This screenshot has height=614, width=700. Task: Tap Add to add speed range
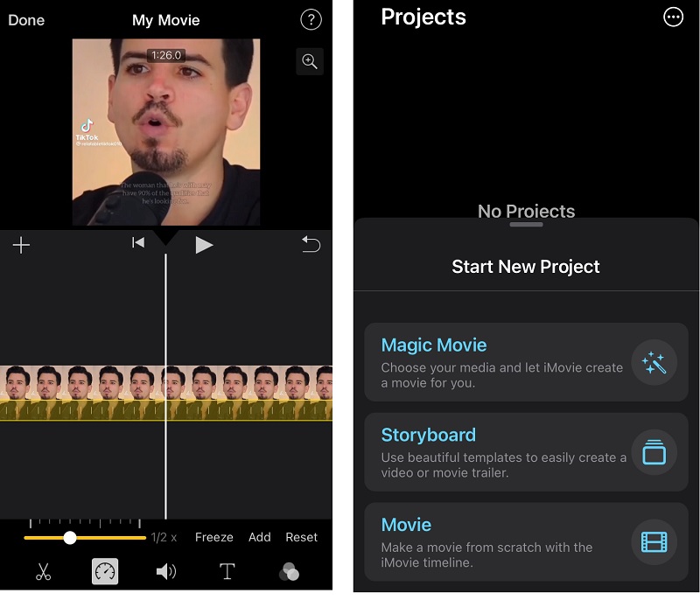point(260,537)
